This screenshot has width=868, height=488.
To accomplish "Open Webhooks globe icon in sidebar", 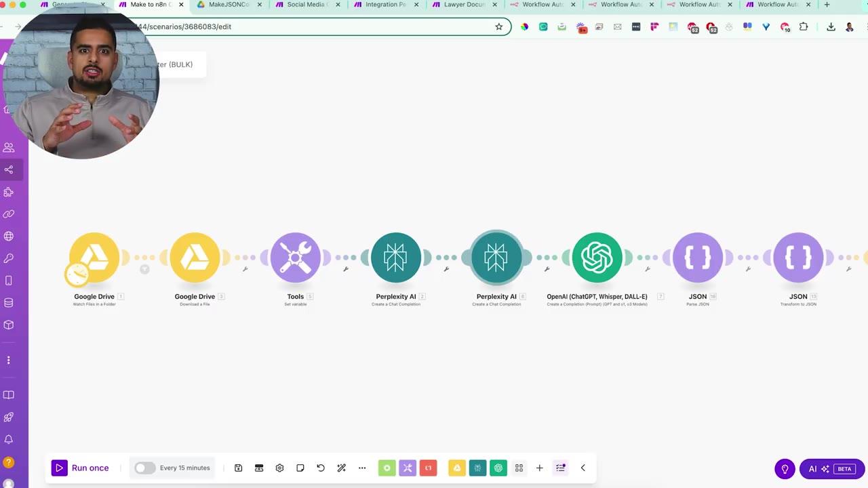I will 9,237.
